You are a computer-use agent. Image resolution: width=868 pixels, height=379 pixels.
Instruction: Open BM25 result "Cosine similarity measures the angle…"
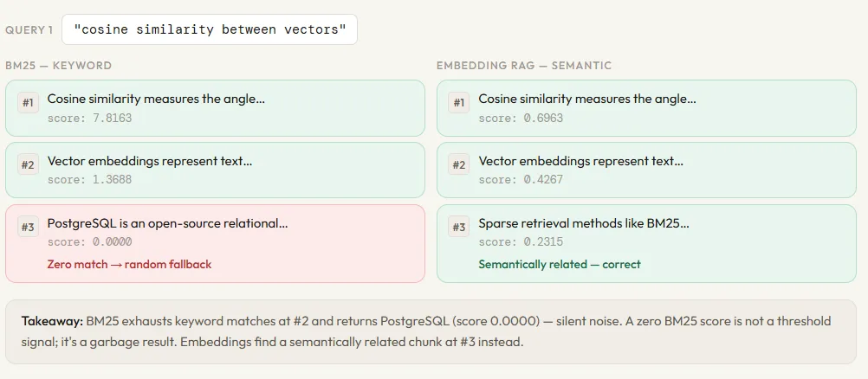[156, 99]
